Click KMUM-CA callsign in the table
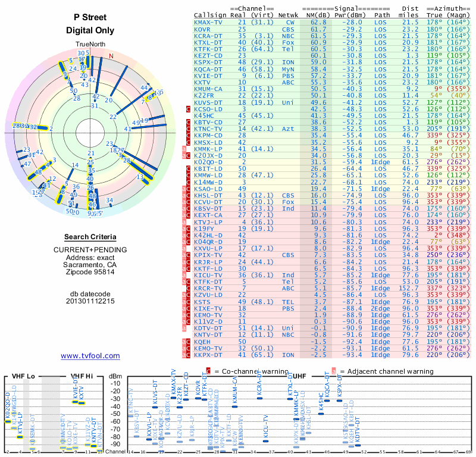The height and width of the screenshot is (457, 476). click(x=208, y=89)
